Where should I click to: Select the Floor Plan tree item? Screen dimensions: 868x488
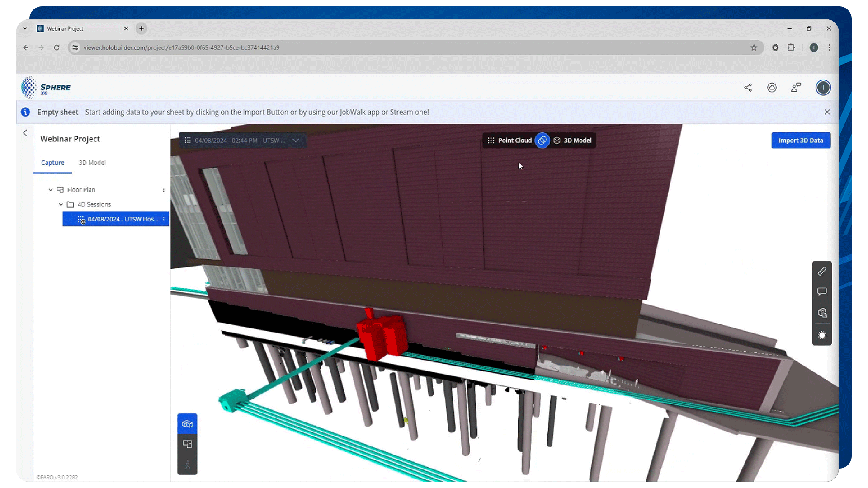click(81, 190)
